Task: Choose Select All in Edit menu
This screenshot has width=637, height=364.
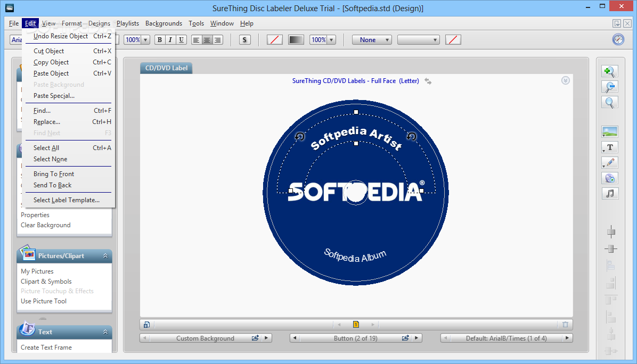Action: click(69, 148)
